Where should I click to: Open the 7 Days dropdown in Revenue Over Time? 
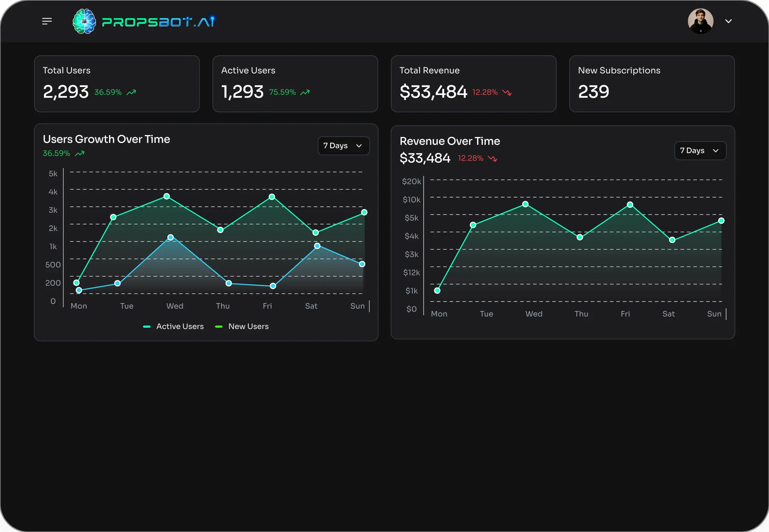(700, 151)
